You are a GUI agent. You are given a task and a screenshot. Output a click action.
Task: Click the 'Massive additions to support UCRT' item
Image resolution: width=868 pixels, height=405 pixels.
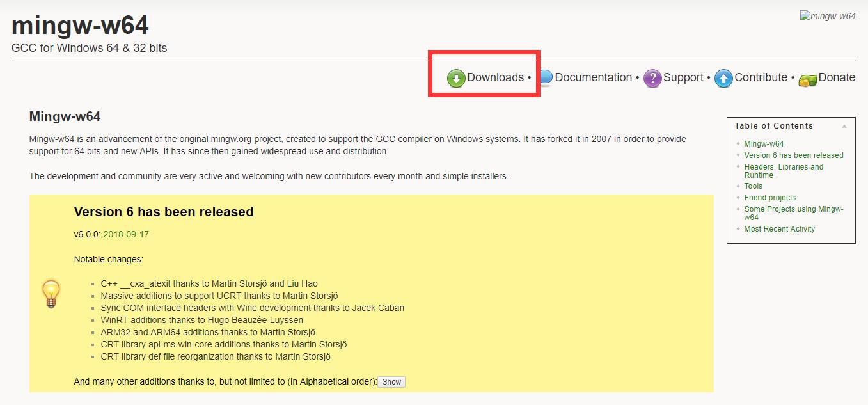pyautogui.click(x=219, y=296)
